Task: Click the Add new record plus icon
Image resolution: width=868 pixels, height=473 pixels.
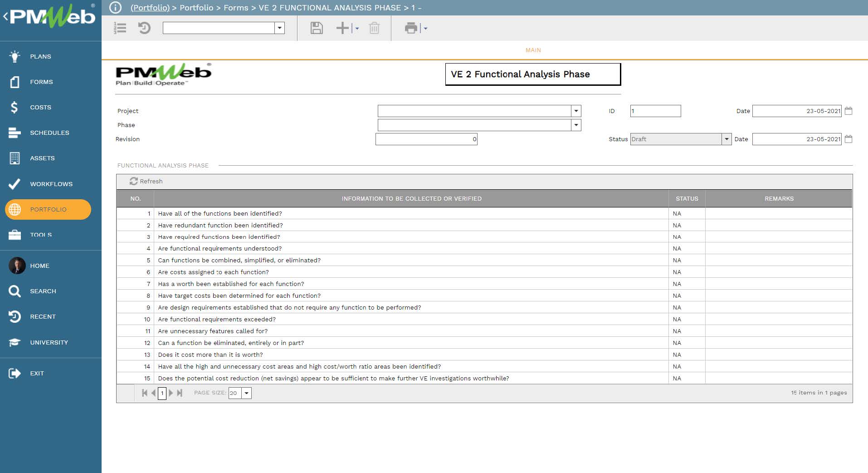Action: [341, 28]
